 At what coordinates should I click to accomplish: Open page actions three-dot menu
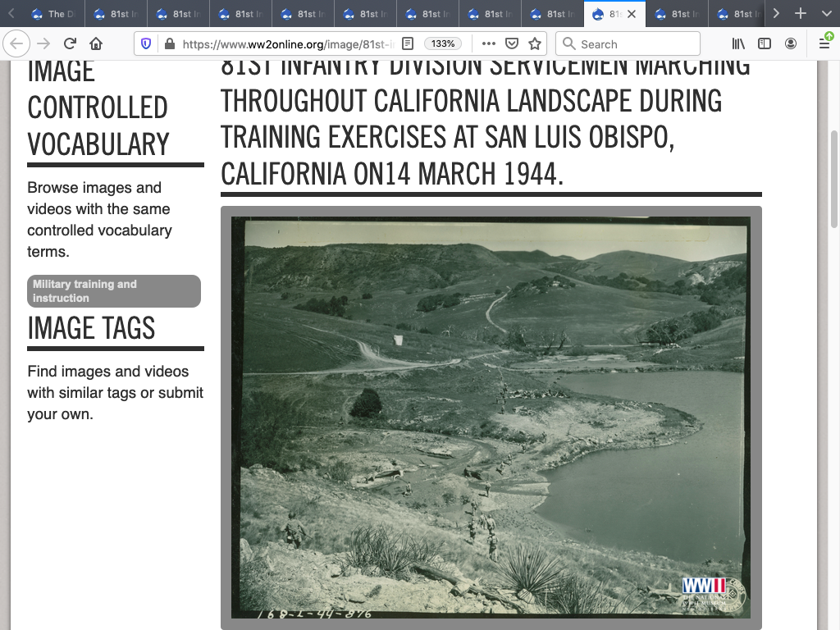coord(488,43)
